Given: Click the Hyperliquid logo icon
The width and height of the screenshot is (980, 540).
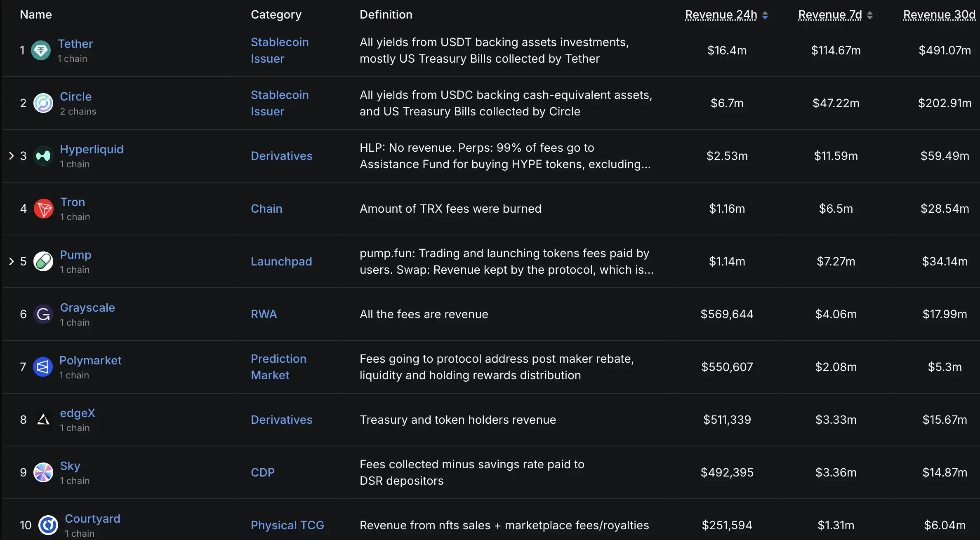Looking at the screenshot, I should click(43, 156).
